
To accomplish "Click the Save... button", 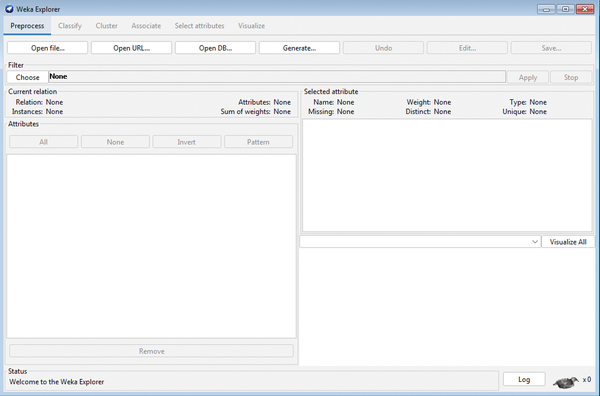I will [x=551, y=48].
